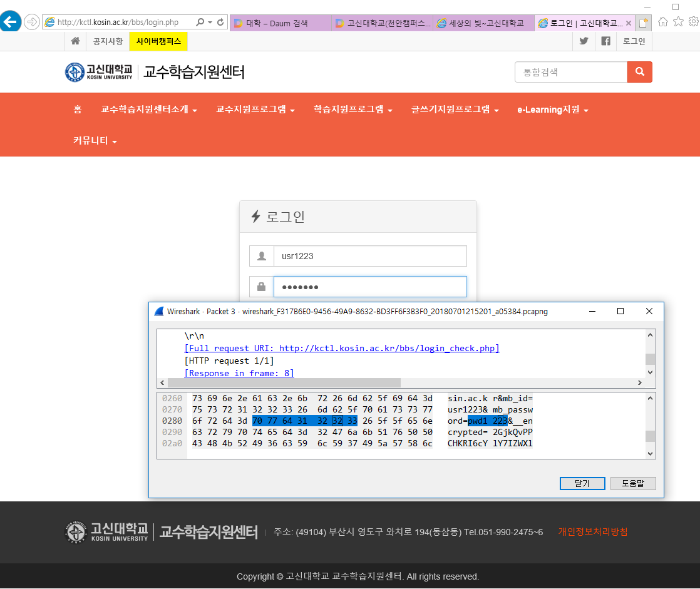This screenshot has height=589, width=700.
Task: Click [HTTP request 1/1] line
Action: tap(229, 361)
